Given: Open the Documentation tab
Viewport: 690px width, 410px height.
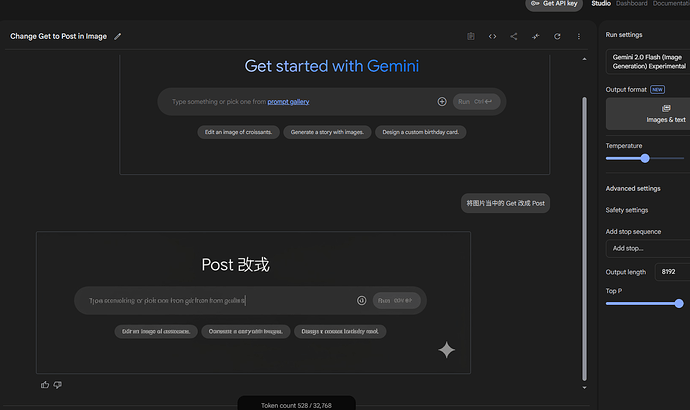Looking at the screenshot, I should click(x=671, y=4).
